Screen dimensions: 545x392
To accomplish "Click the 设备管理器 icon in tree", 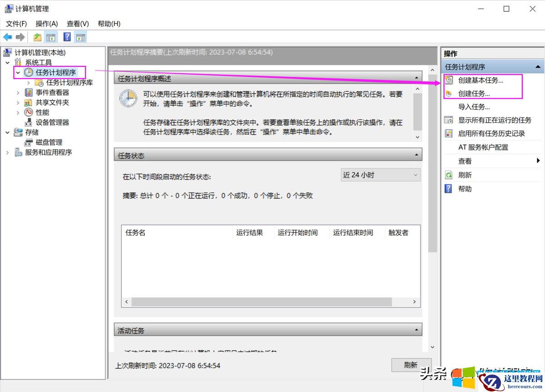I will click(29, 122).
